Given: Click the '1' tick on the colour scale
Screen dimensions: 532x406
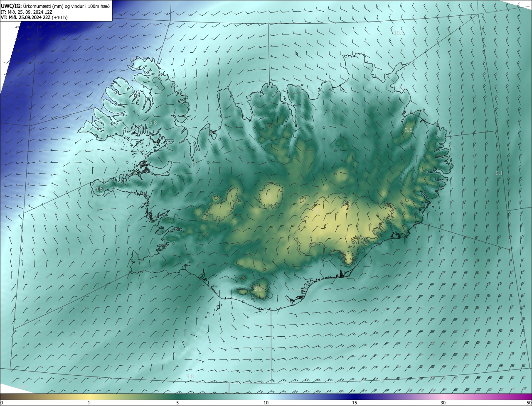Looking at the screenshot, I should coord(89,403).
